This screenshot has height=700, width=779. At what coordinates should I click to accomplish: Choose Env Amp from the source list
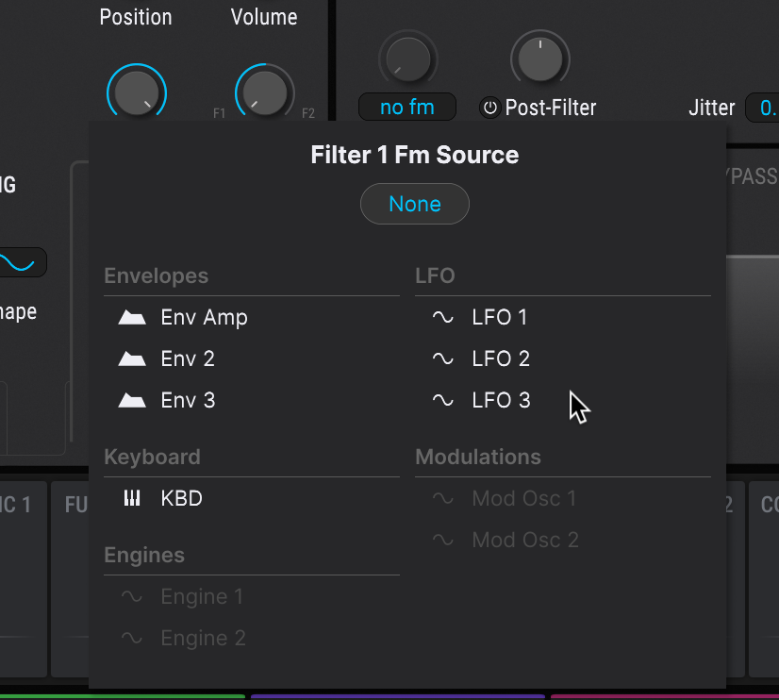pos(204,318)
